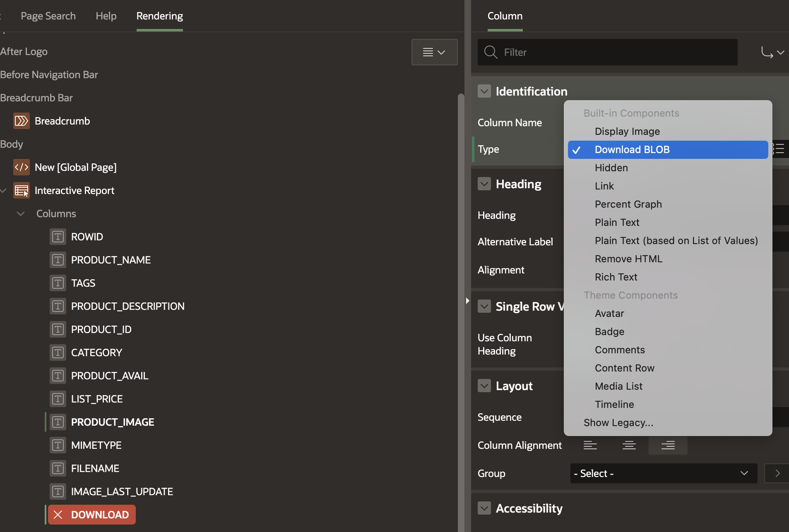
Task: Collapse the Identification section checkbox
Action: (x=484, y=91)
